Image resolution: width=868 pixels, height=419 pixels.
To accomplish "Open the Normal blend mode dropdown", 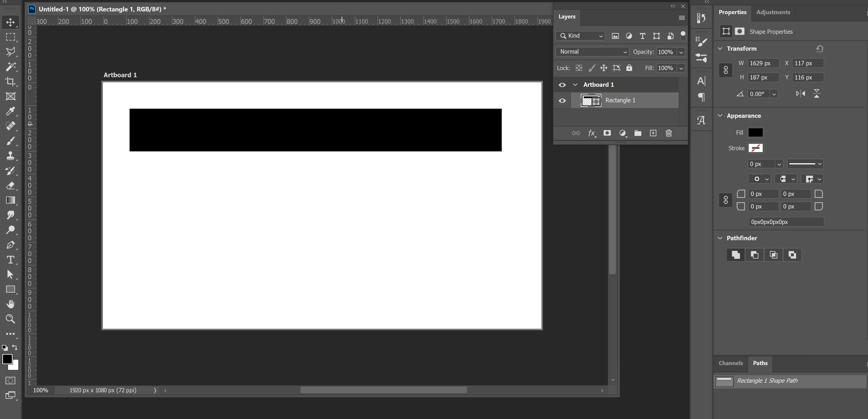I will coord(592,52).
